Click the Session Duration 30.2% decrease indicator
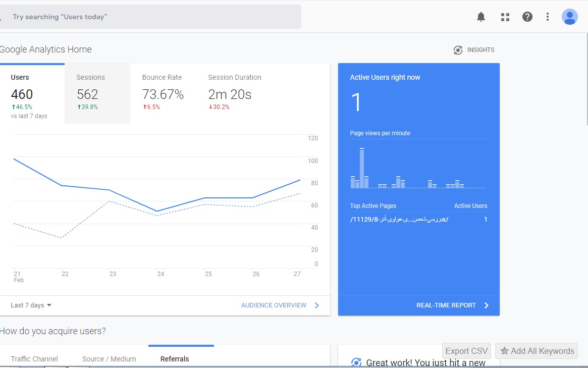 (219, 107)
